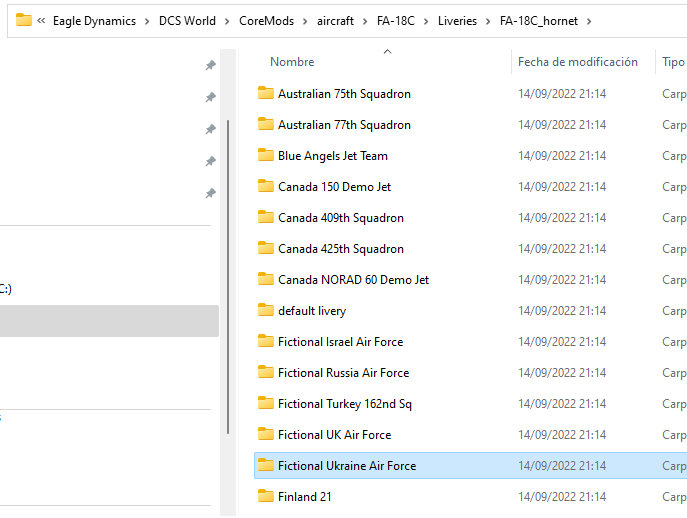Select the Australian 77th Squadron name
The image size is (687, 518).
point(344,125)
